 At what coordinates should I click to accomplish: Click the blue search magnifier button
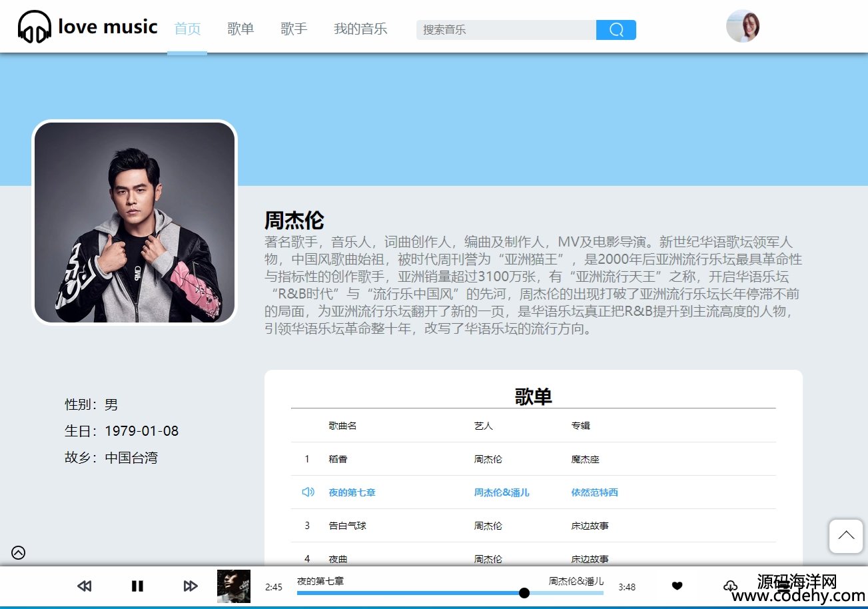(x=616, y=30)
